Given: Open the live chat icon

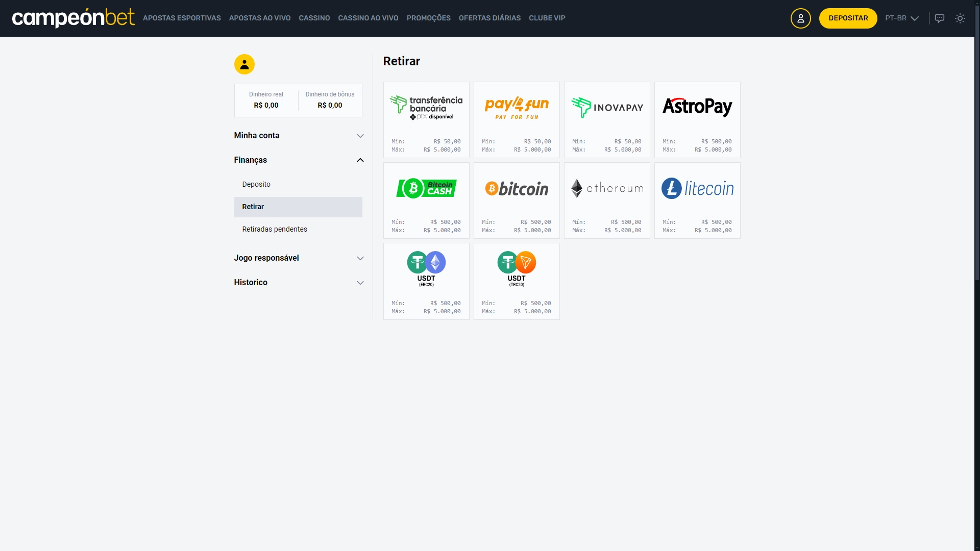Looking at the screenshot, I should coord(939,18).
